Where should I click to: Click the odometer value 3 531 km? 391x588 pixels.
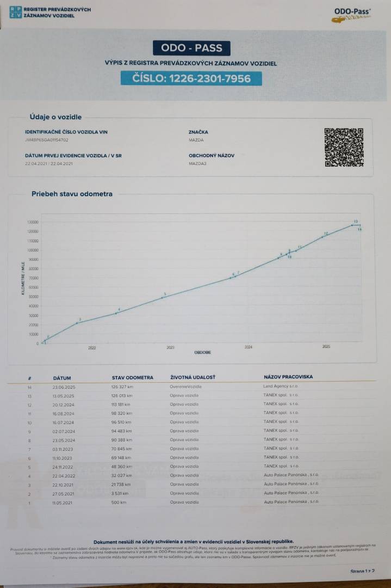click(x=120, y=493)
